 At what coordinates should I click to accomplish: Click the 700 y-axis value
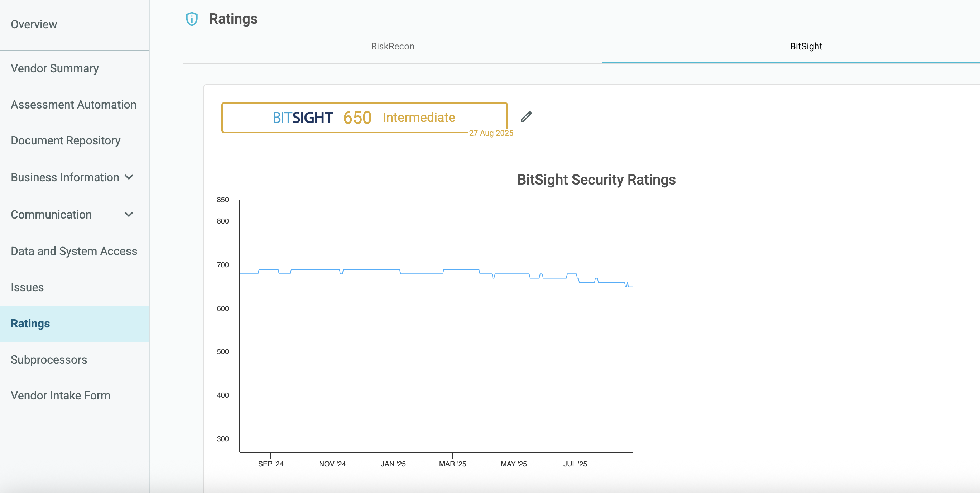click(222, 265)
